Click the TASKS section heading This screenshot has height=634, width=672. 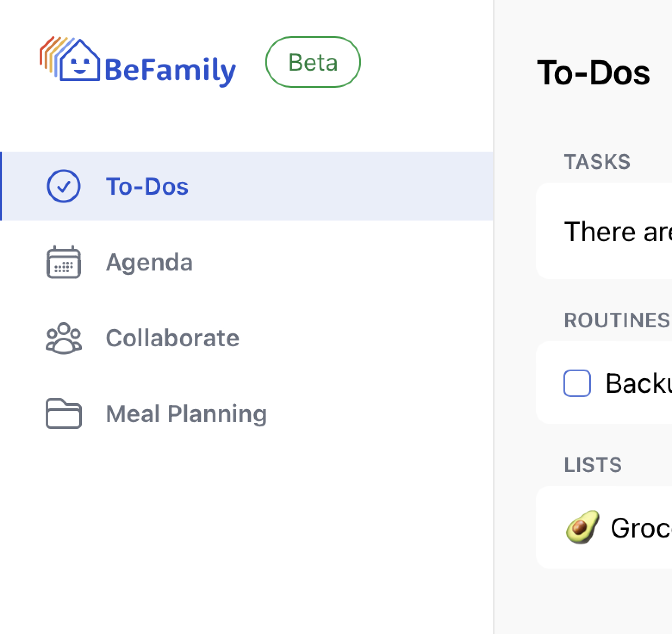[597, 162]
